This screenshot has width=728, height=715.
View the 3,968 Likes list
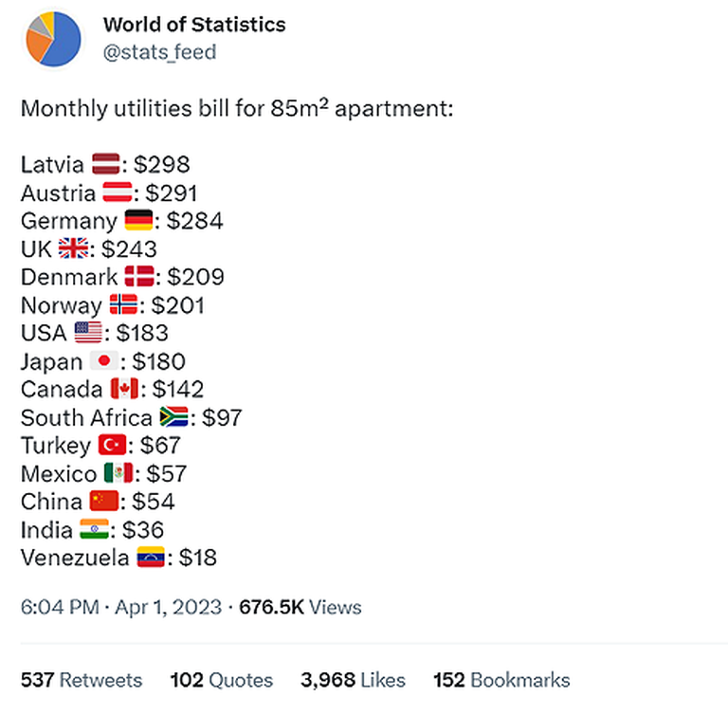click(353, 680)
